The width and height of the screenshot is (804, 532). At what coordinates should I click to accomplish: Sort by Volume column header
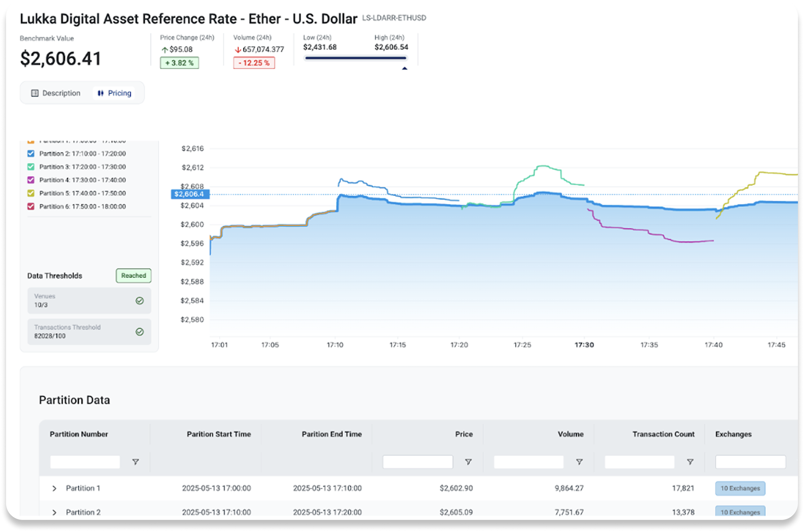pos(570,434)
